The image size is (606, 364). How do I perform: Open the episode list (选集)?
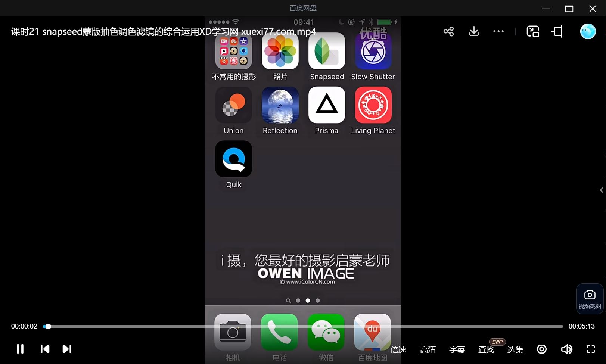(x=515, y=349)
